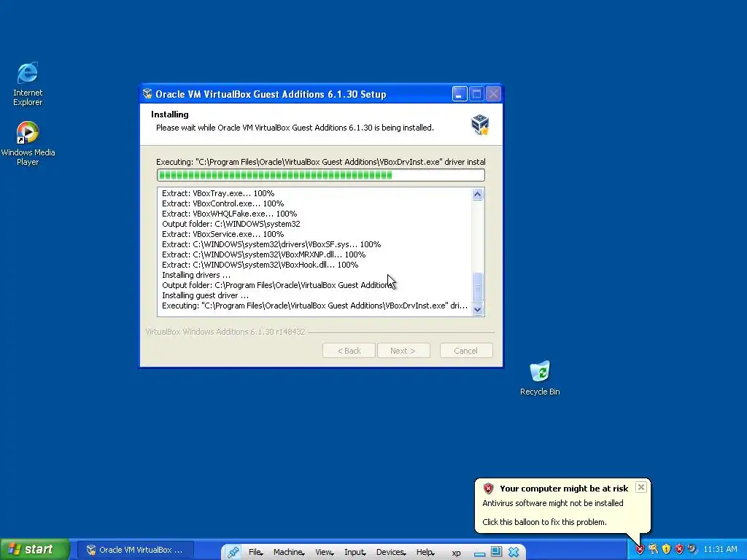Click the VirtualBox cube logo in the Setup header
This screenshot has height=560, width=747.
pyautogui.click(x=480, y=125)
